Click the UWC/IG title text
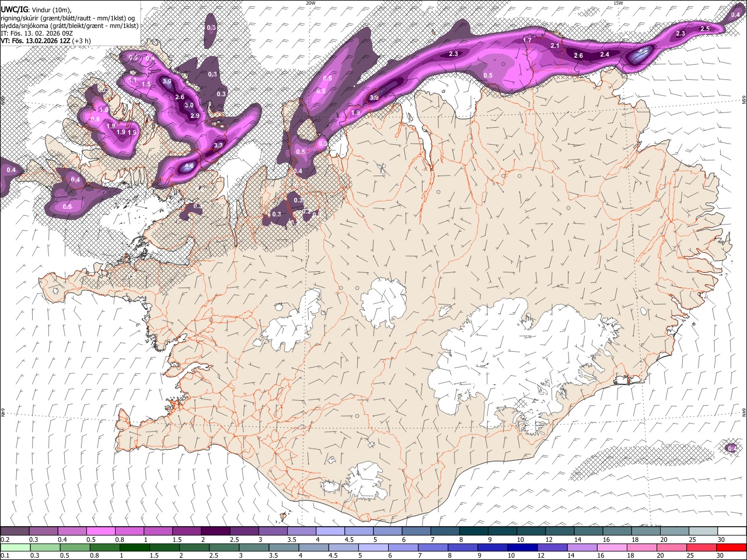The height and width of the screenshot is (560, 747). point(14,10)
